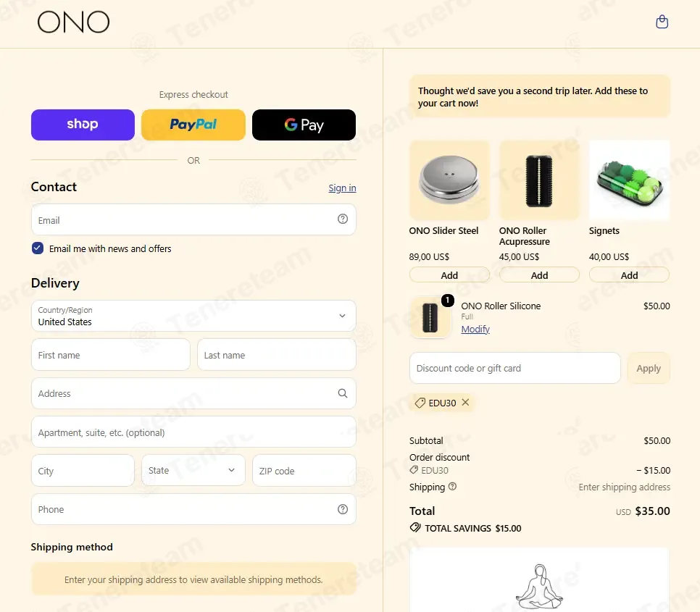This screenshot has width=700, height=612.
Task: Modify the ONO Roller Silicone item
Action: [x=475, y=330]
